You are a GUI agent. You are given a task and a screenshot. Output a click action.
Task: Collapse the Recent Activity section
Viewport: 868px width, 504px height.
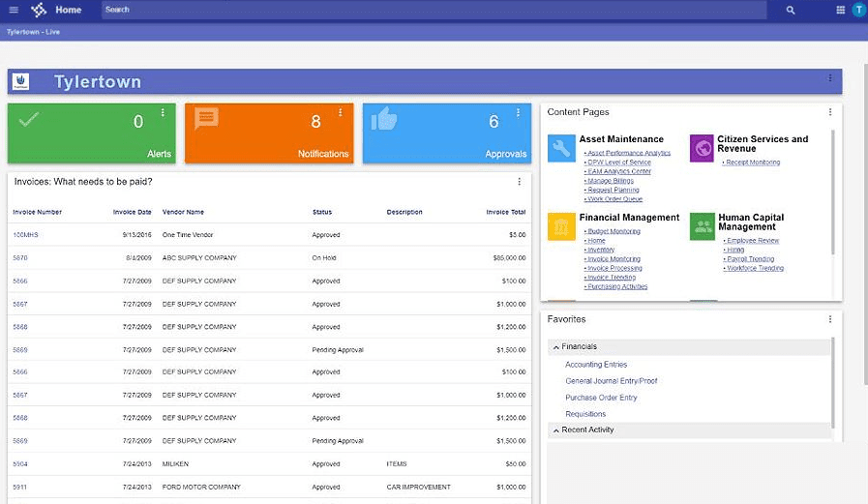coord(555,430)
